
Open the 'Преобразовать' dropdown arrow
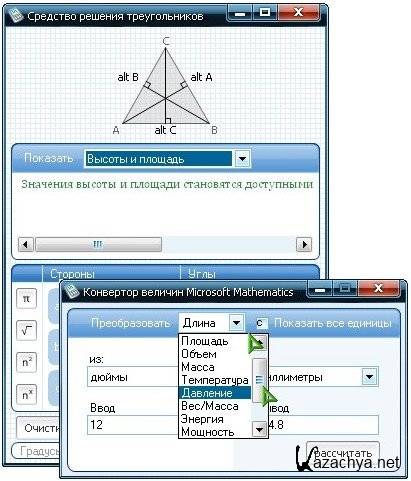[x=236, y=323]
